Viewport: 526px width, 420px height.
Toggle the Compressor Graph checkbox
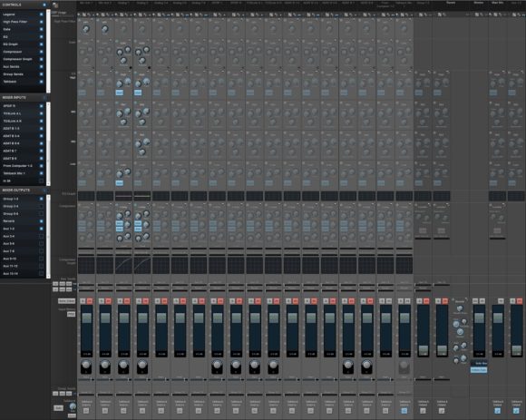(x=41, y=59)
